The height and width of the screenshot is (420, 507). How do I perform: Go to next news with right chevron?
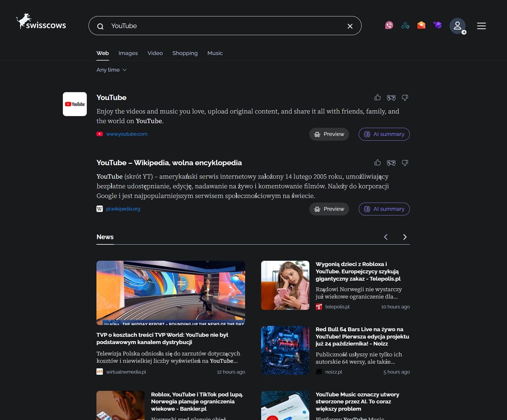click(405, 237)
